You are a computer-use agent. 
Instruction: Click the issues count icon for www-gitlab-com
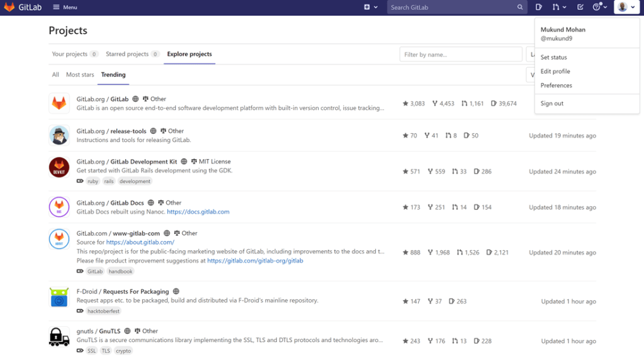point(489,253)
